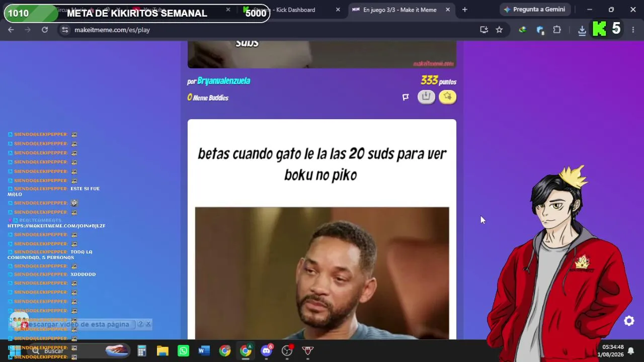Open the red winged app on taskbar

[308, 350]
